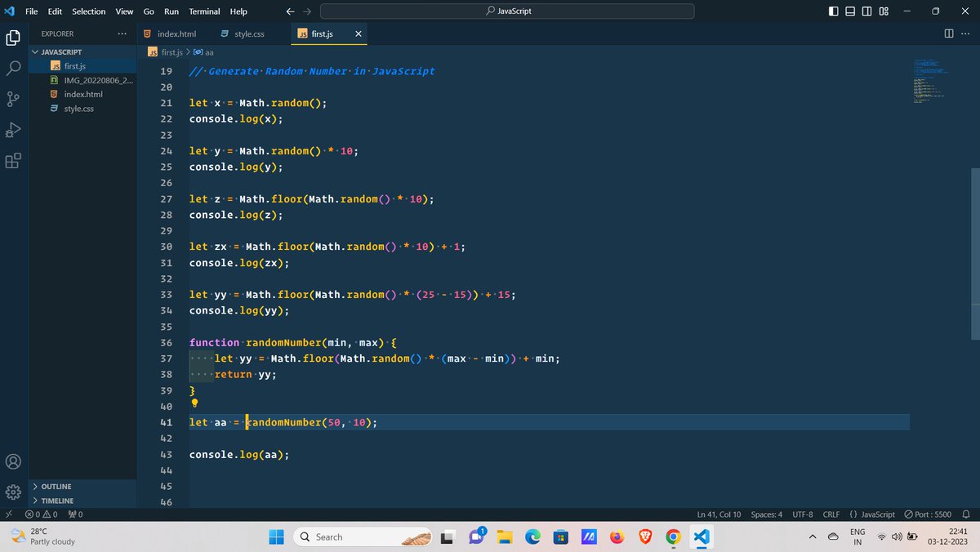Collapse the JAVASCRIPT folder section

pos(82,51)
